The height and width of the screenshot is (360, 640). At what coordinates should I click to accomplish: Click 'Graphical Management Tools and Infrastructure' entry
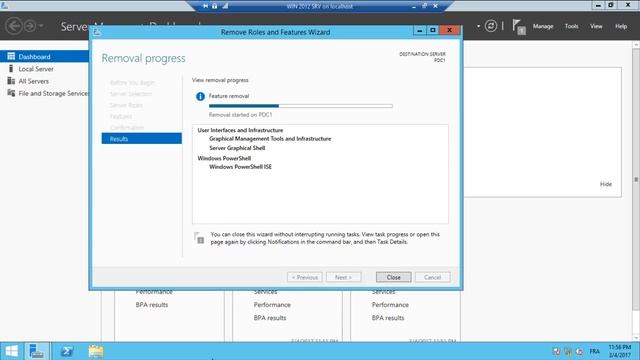click(270, 139)
